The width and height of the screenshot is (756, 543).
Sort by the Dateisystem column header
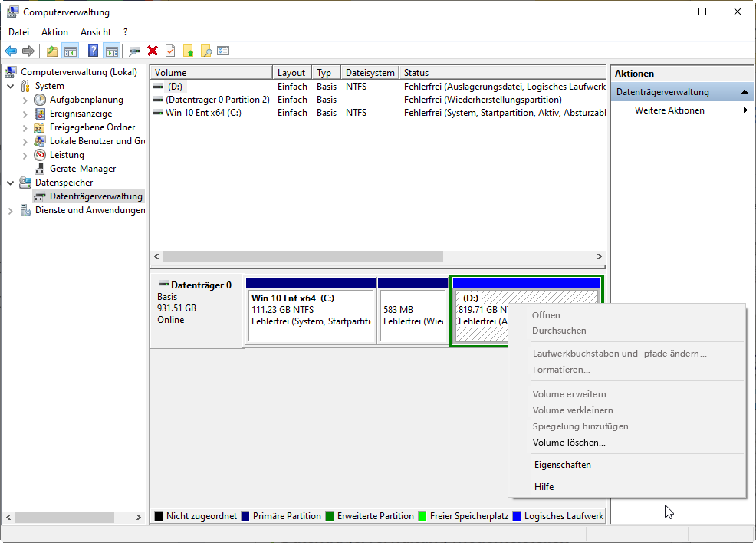(370, 73)
